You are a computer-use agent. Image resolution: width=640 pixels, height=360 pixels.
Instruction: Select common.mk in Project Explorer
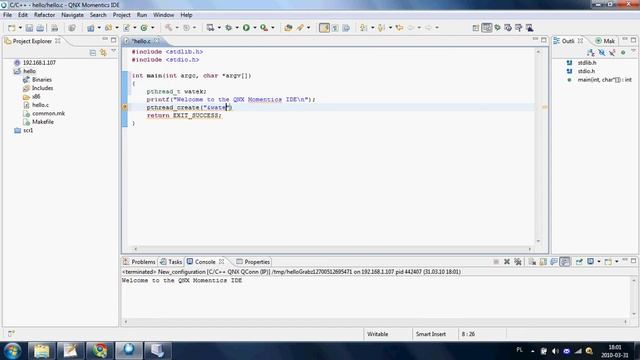coord(48,113)
